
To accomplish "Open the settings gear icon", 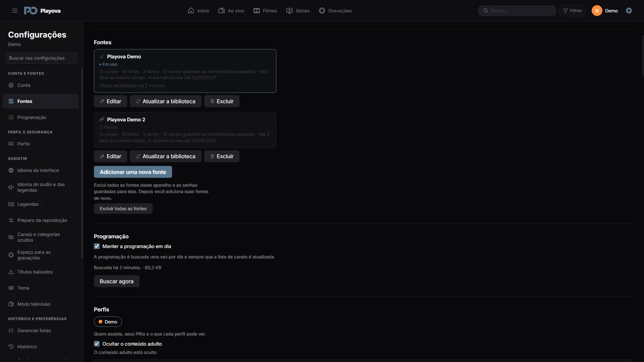I will click(629, 11).
